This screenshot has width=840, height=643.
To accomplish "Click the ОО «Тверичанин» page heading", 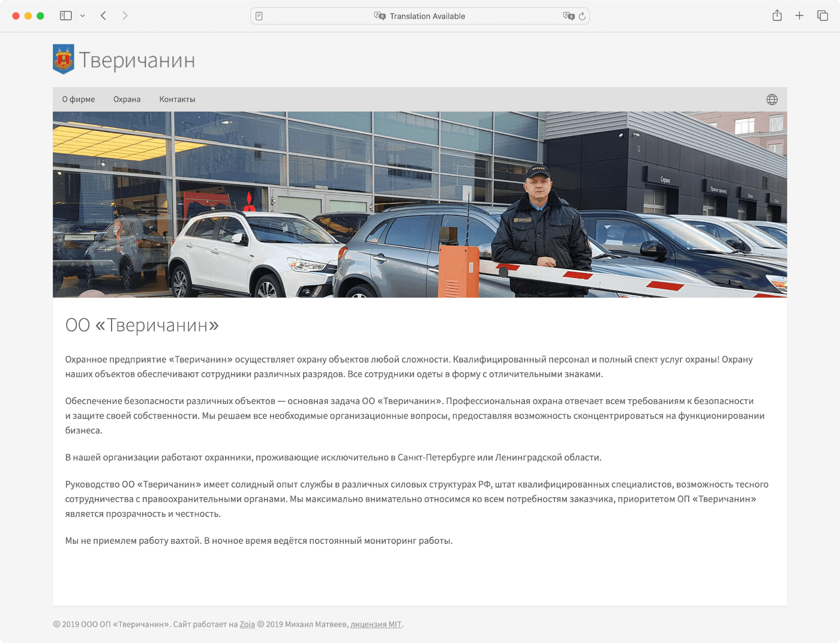I will click(x=142, y=325).
